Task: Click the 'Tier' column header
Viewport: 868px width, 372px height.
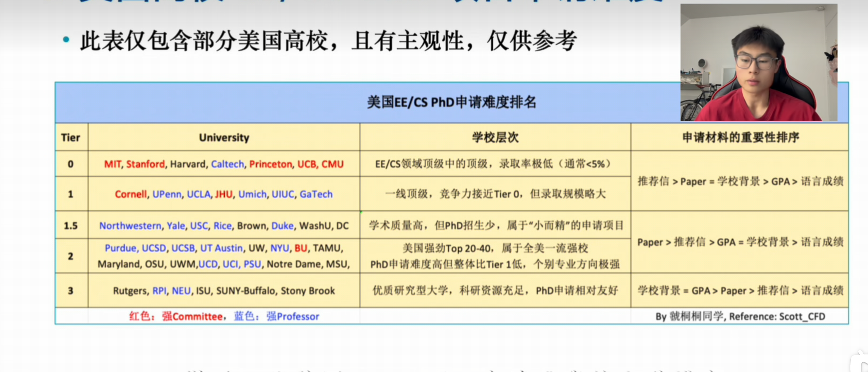Action: [x=71, y=138]
